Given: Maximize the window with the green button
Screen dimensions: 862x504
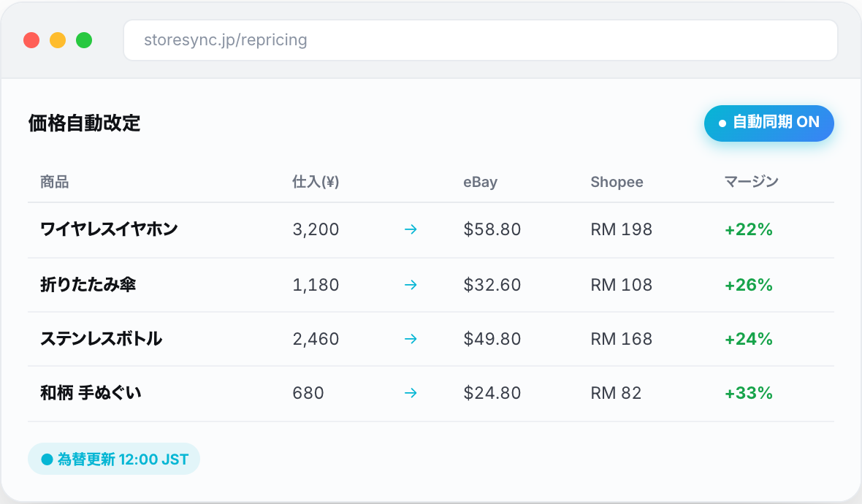Looking at the screenshot, I should point(84,40).
